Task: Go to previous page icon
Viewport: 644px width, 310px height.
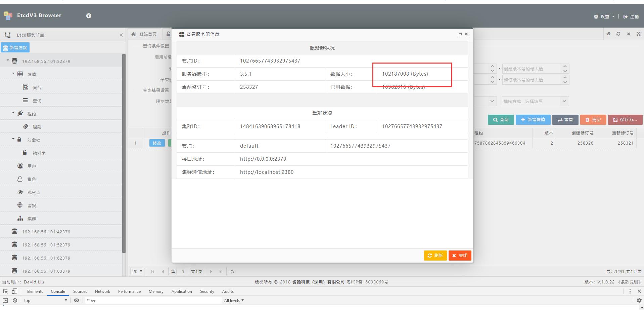Action: 163,271
